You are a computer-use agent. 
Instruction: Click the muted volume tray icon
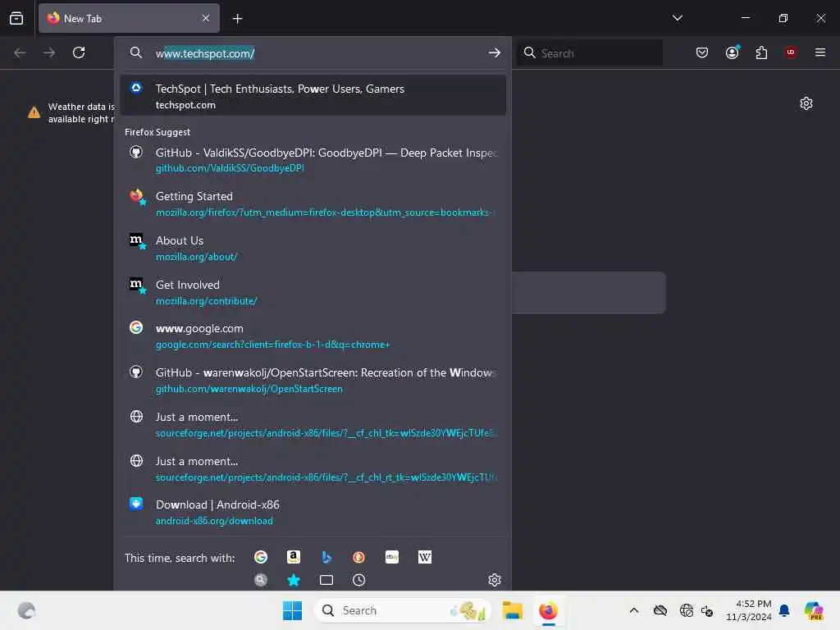click(707, 610)
